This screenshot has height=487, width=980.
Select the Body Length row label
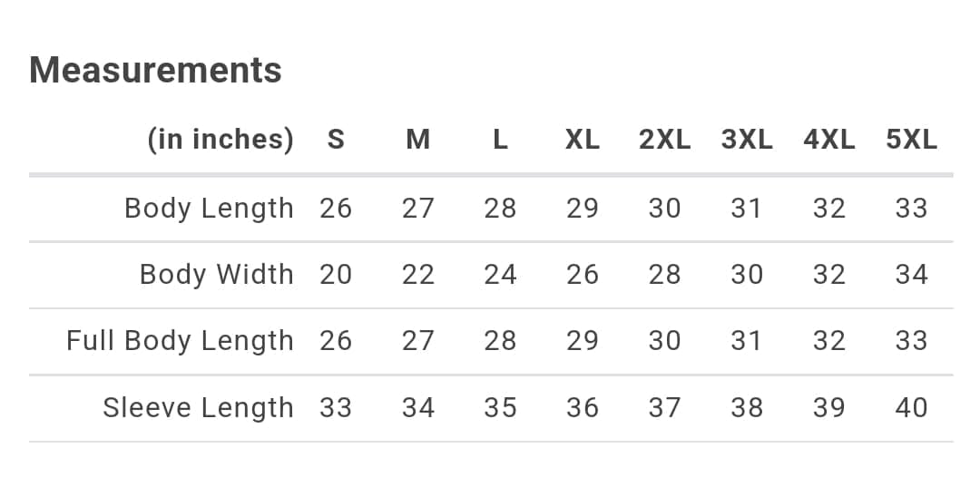coord(209,209)
